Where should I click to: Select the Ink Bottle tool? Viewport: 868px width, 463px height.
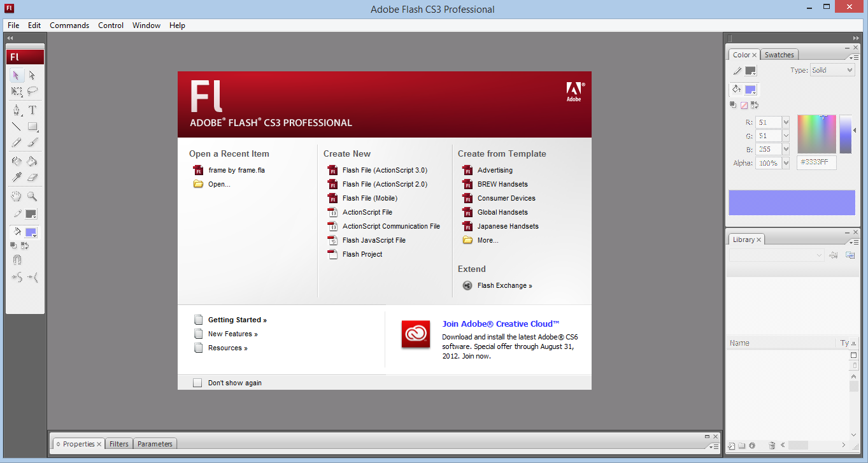click(x=17, y=162)
